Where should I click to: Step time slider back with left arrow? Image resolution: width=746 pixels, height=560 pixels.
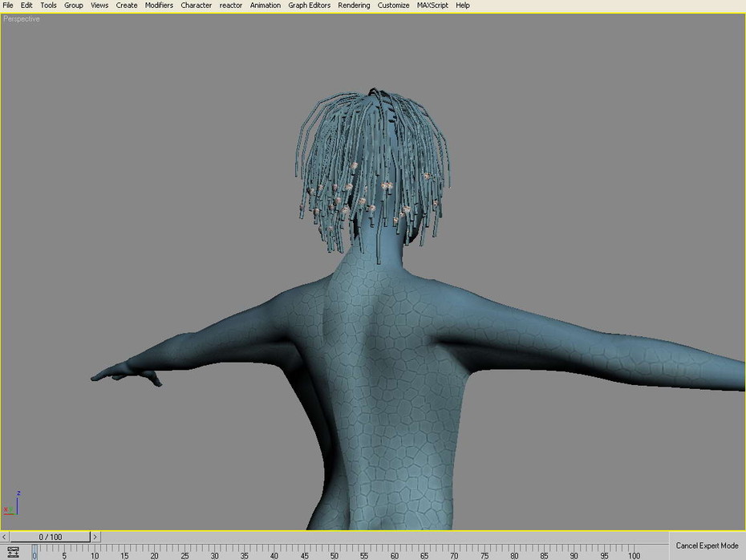[x=4, y=538]
